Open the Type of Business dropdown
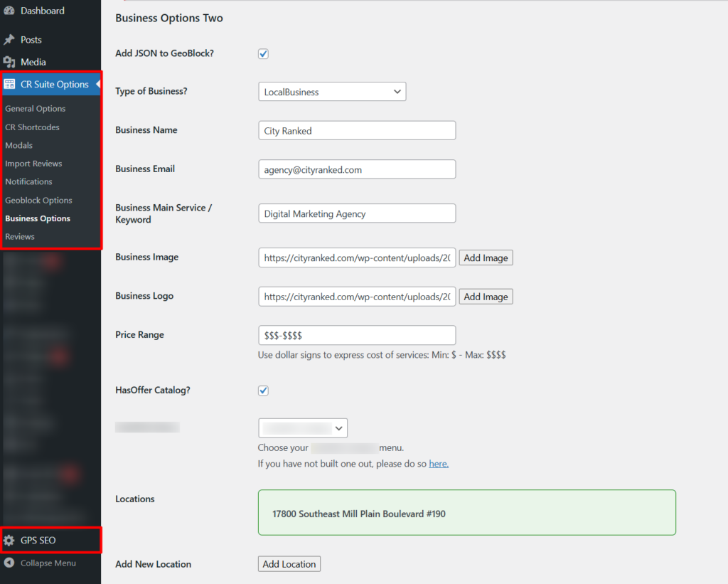 tap(332, 92)
